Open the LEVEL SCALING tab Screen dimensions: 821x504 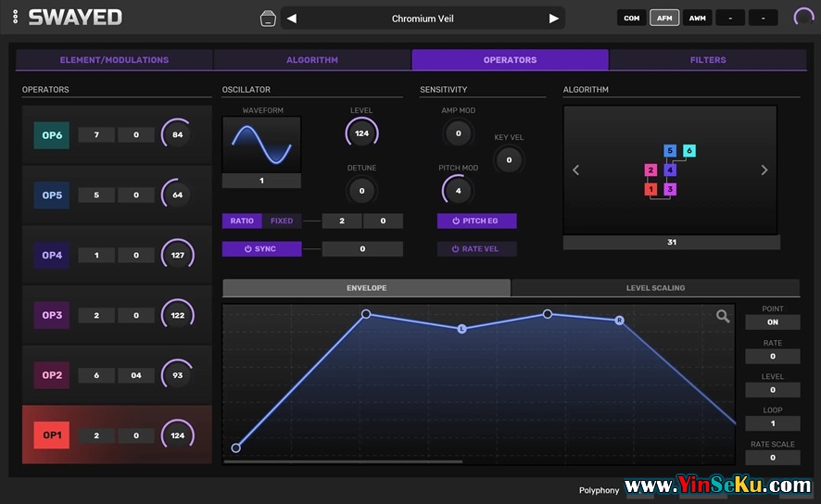[x=655, y=288]
